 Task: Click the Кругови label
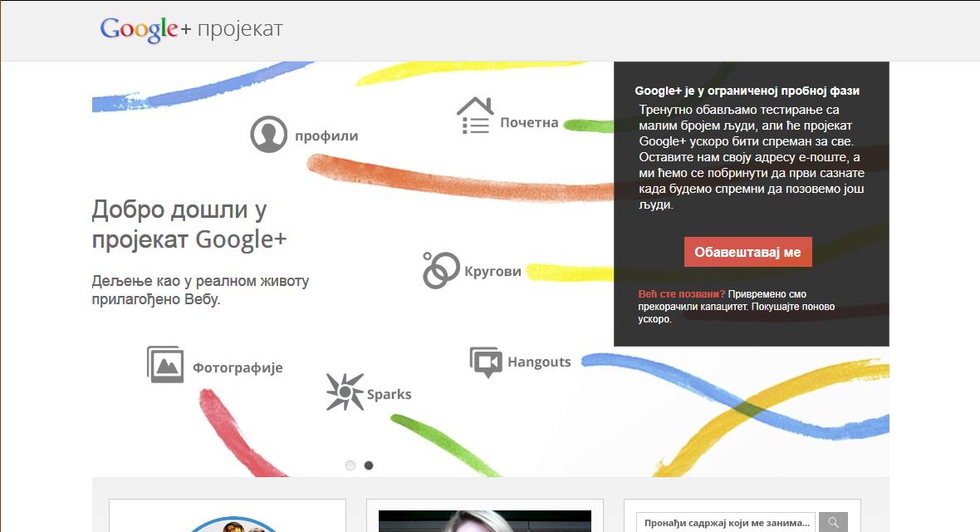tap(492, 271)
